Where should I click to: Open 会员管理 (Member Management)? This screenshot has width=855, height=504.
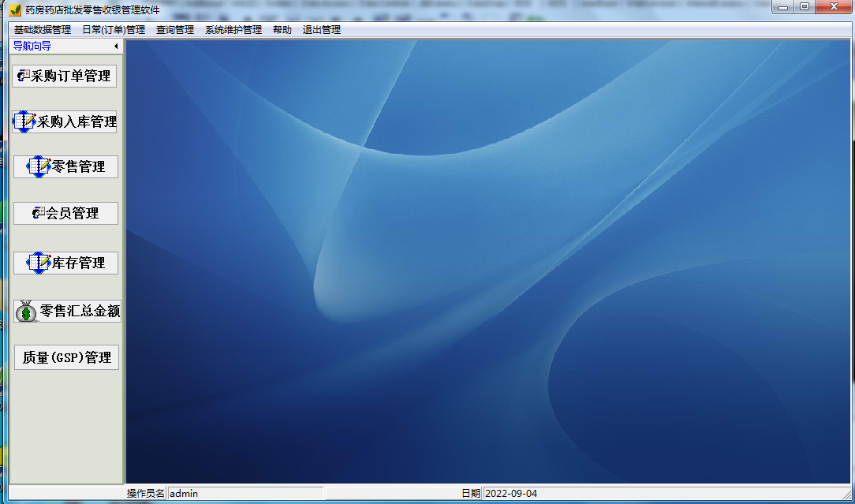click(x=65, y=213)
